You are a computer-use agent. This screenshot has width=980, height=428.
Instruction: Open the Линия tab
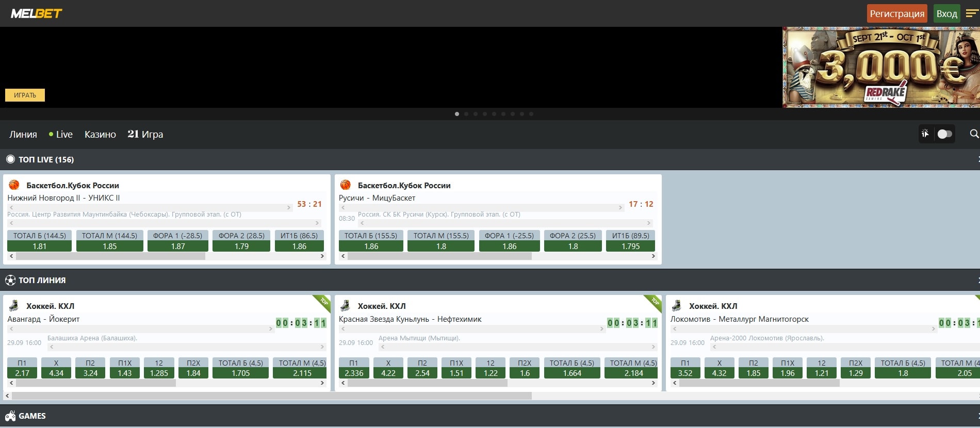23,134
